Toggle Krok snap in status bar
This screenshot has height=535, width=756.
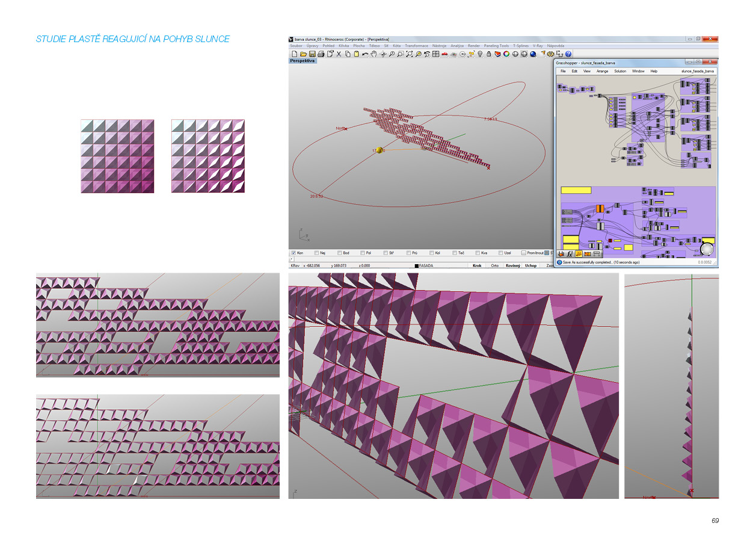point(477,265)
